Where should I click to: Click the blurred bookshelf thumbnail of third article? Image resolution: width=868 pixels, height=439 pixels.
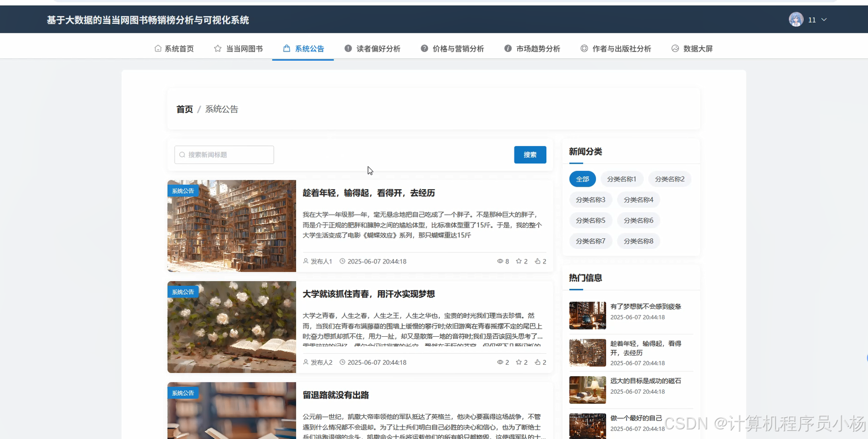[x=231, y=411]
